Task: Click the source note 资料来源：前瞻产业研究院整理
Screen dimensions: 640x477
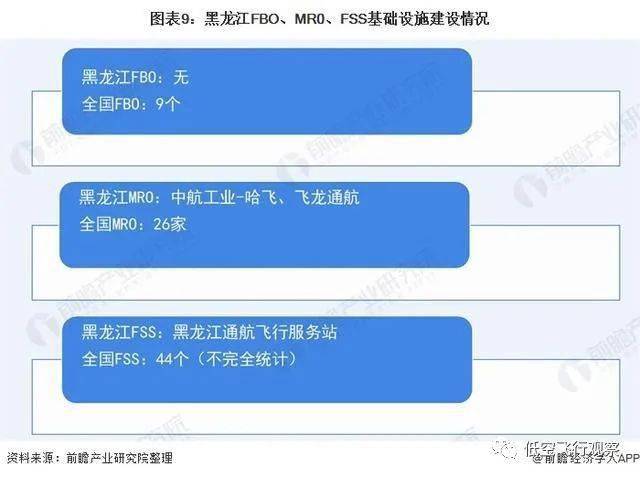Action: click(90, 458)
